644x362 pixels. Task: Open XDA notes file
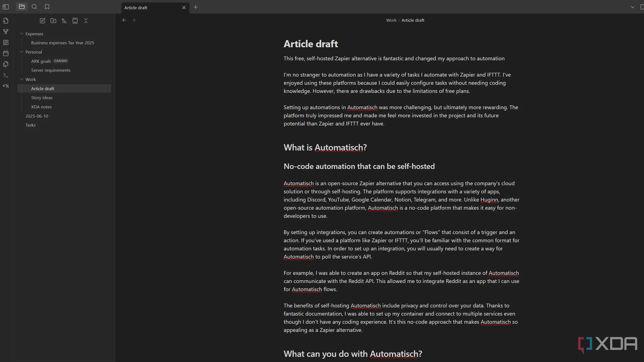pos(41,107)
